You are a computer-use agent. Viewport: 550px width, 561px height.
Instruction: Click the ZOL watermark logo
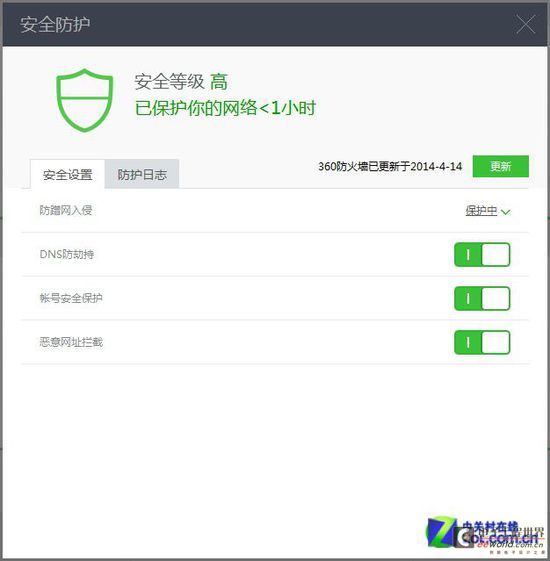tap(485, 535)
